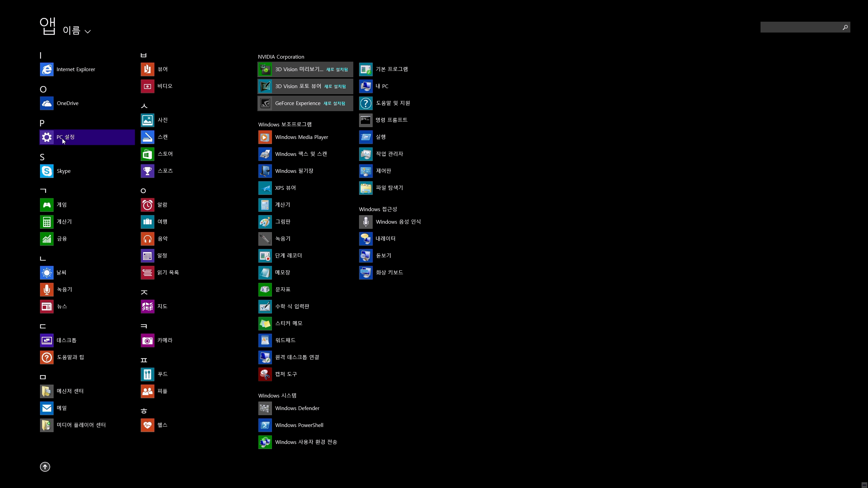Open Windows PowerShell icon
This screenshot has height=488, width=868.
click(x=265, y=425)
